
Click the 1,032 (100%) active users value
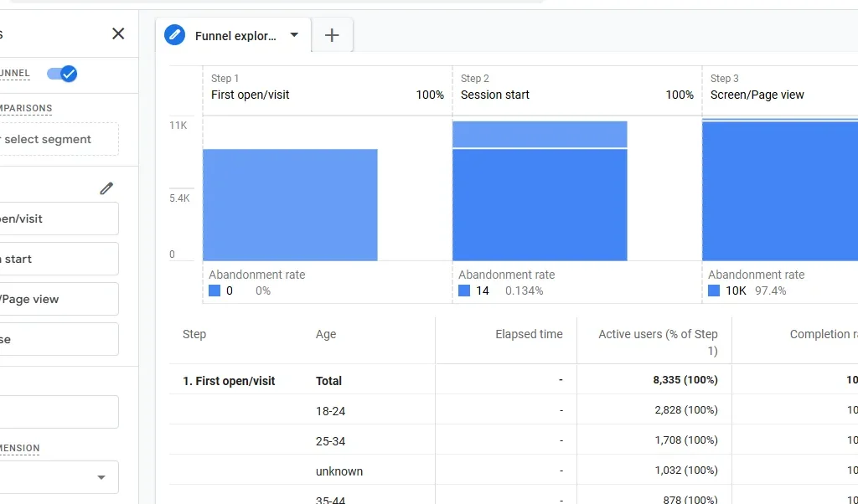pyautogui.click(x=686, y=471)
